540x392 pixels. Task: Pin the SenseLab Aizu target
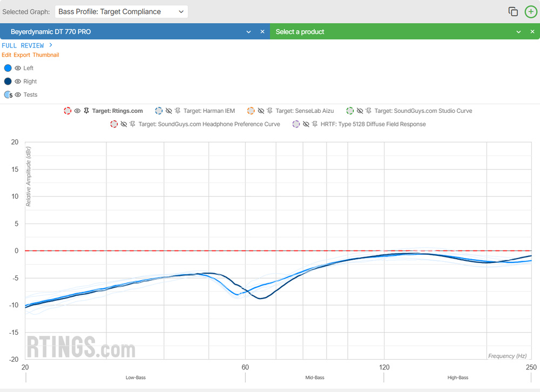coord(270,111)
